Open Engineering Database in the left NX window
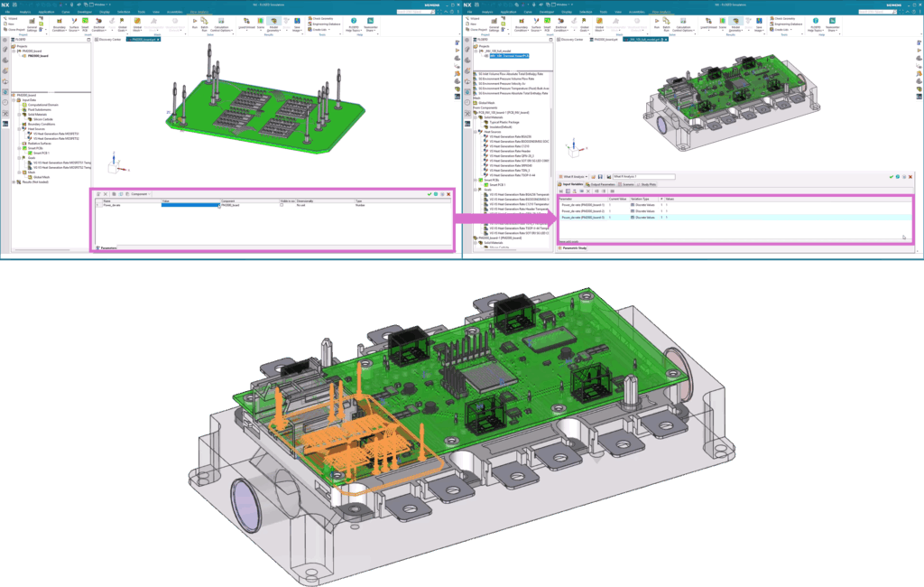The height and width of the screenshot is (587, 924). (324, 24)
